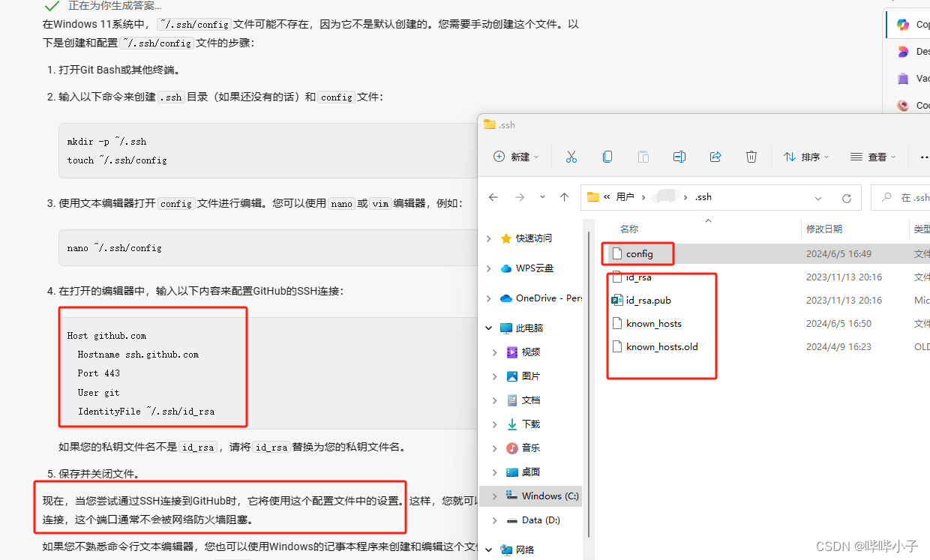
Task: Click 用户 in the address breadcrumb
Action: click(x=625, y=197)
